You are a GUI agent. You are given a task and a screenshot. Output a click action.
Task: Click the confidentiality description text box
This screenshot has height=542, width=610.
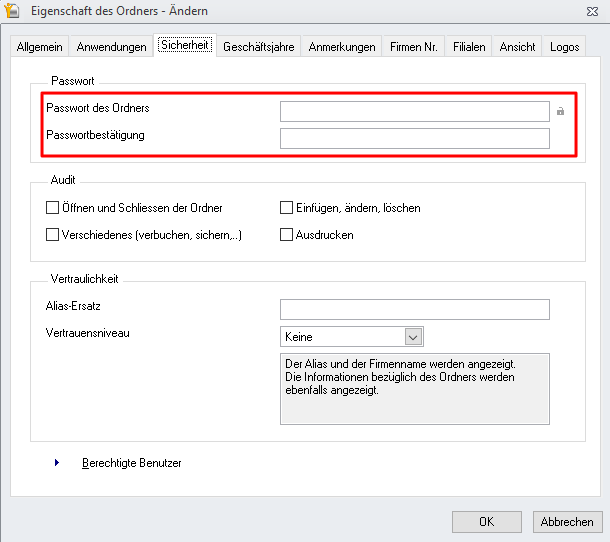click(415, 389)
